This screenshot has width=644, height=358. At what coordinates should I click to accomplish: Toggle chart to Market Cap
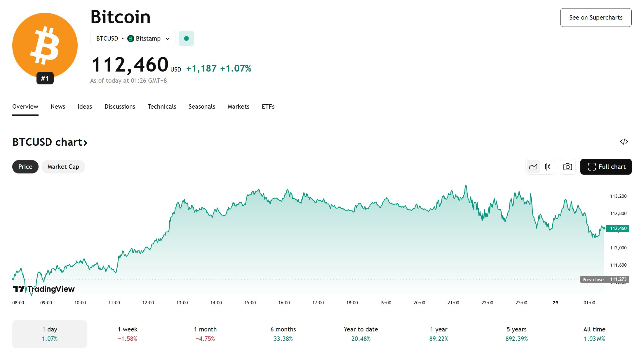coord(63,167)
